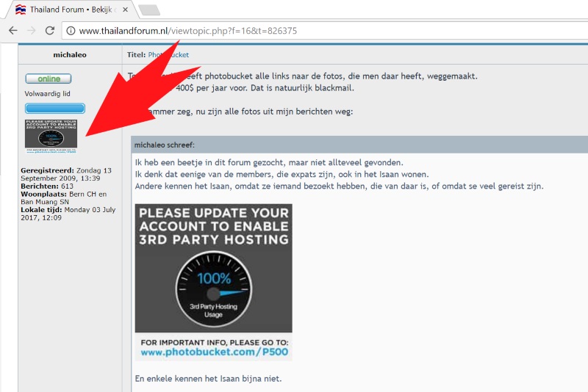Click the 'Berichten: 613' post count
The height and width of the screenshot is (392, 588).
point(47,186)
